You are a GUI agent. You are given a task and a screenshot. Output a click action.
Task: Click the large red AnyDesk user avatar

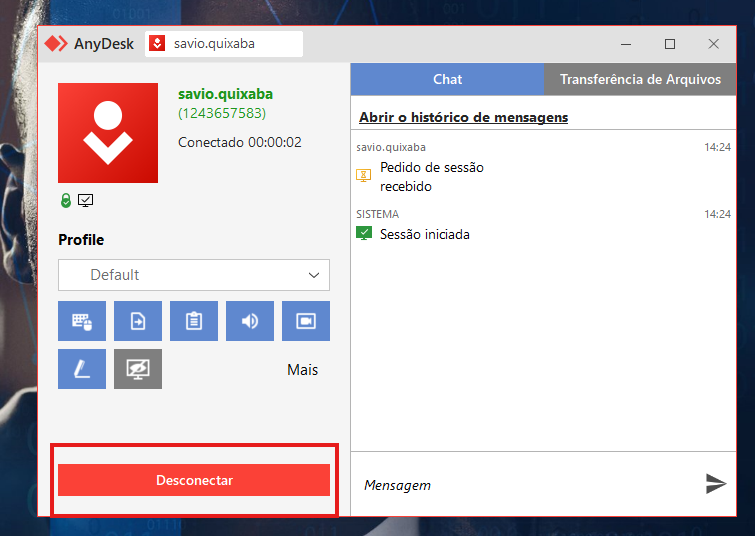tap(108, 133)
